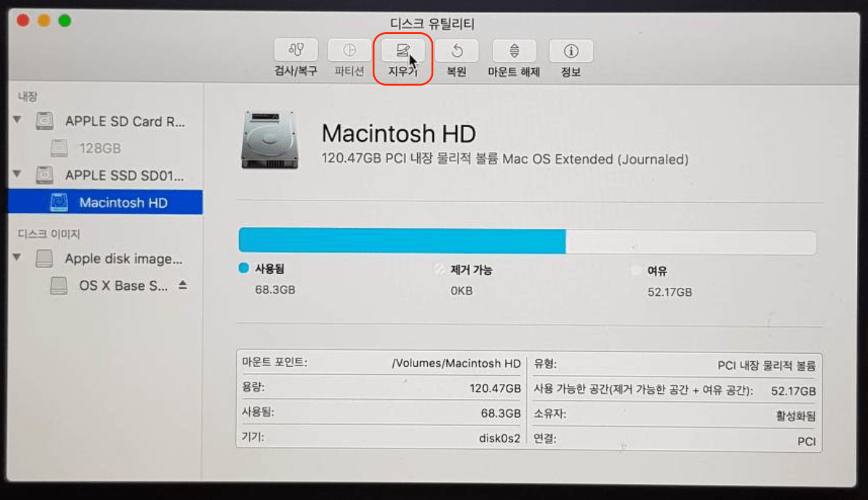Click the large hard drive icon beside the Macintosh HD title
The image size is (868, 500).
(x=268, y=140)
